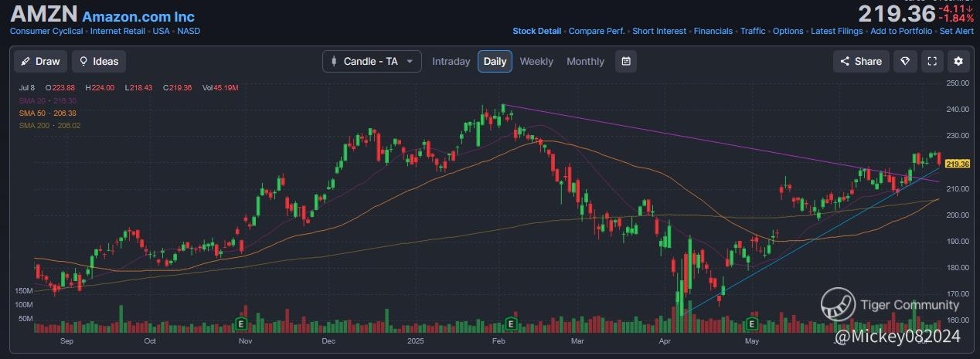Open chart settings gear
This screenshot has height=359, width=980.
click(958, 62)
